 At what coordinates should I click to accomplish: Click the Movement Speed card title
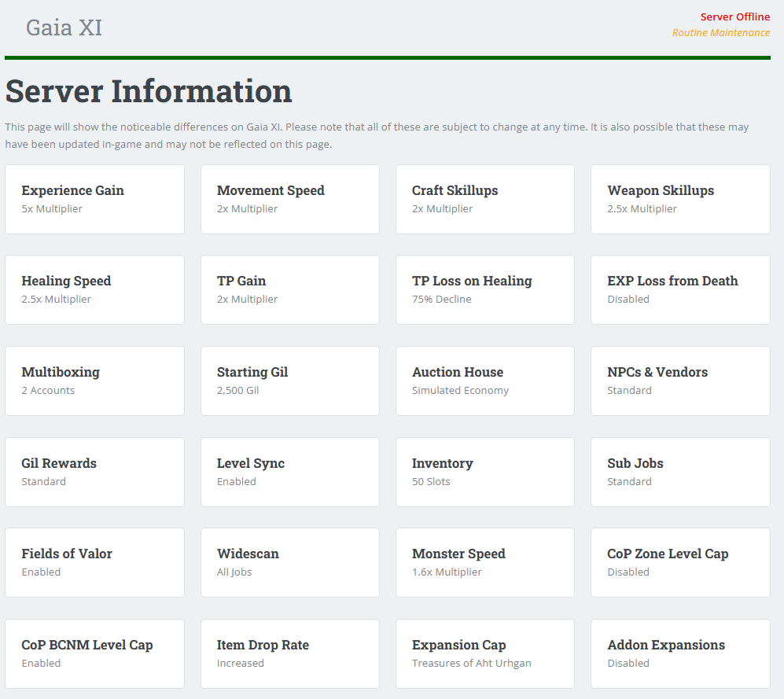(x=271, y=190)
